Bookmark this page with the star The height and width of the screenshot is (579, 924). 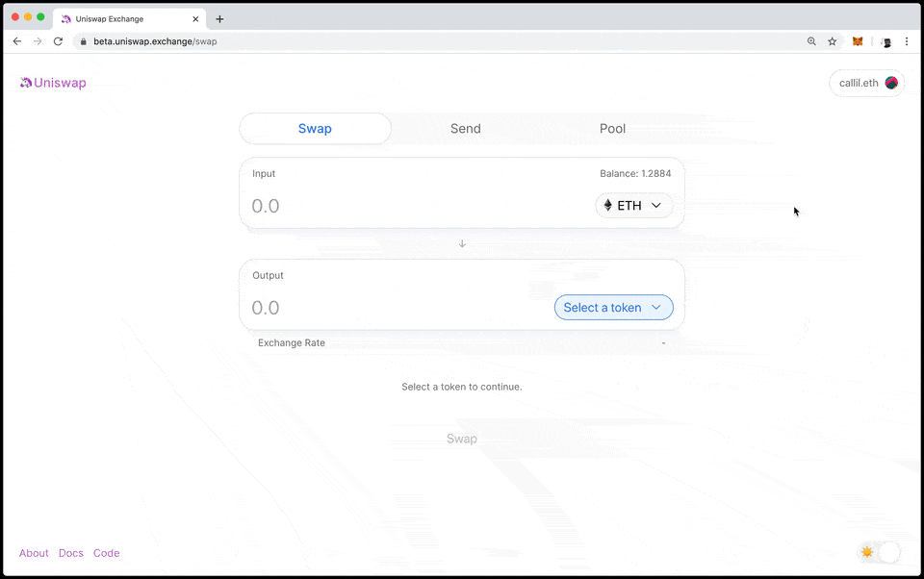[x=832, y=41]
